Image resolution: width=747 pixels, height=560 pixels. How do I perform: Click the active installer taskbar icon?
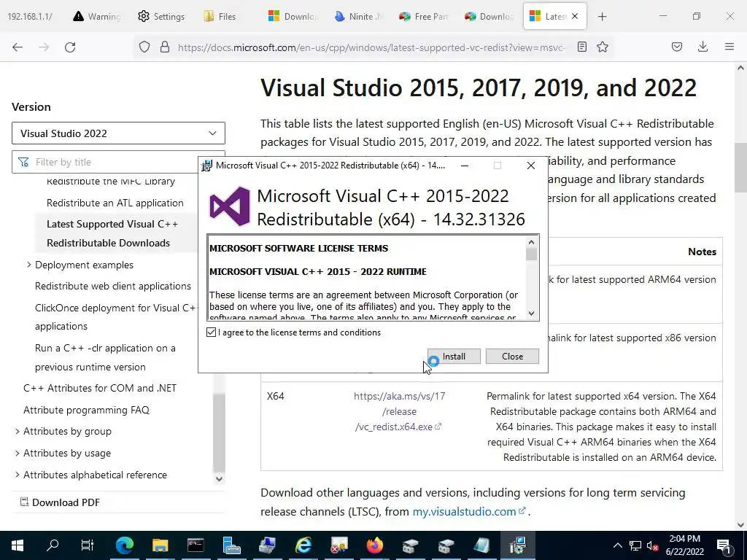[517, 545]
